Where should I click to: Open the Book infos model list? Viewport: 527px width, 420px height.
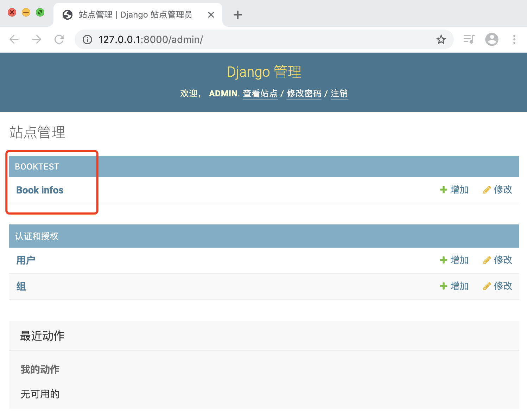[x=40, y=190]
